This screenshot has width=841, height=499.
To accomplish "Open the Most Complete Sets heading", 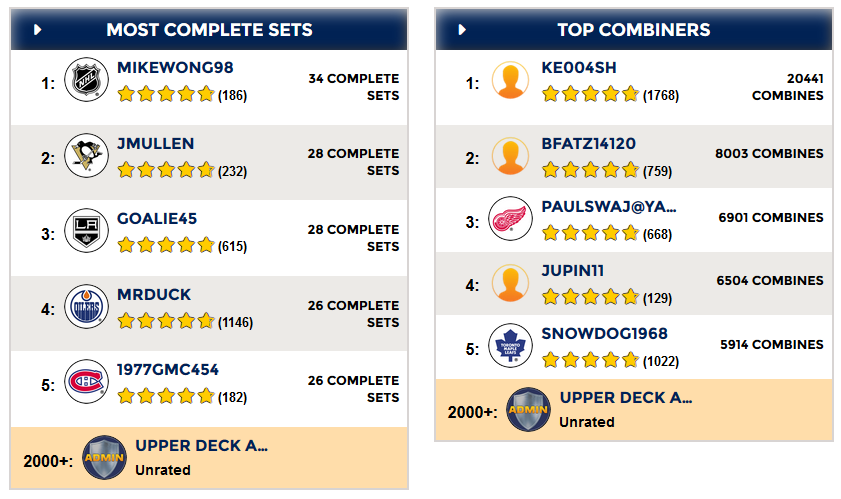I will tap(209, 30).
